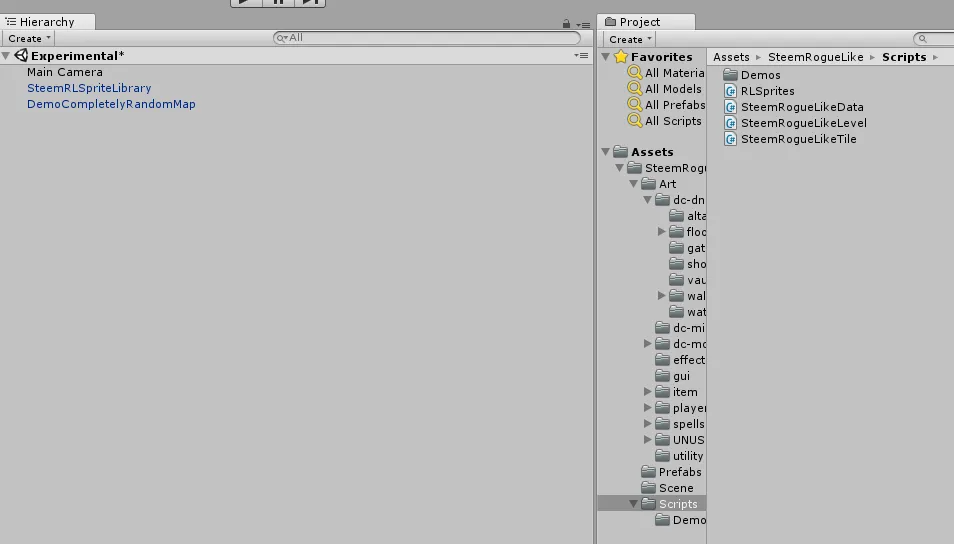Collapse the Favorites section
This screenshot has width=954, height=544.
pyautogui.click(x=606, y=57)
